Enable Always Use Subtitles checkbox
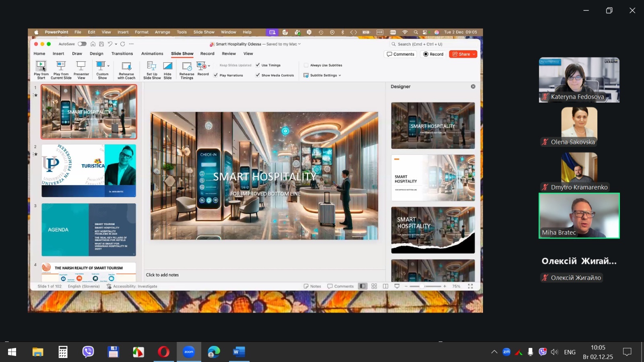The width and height of the screenshot is (644, 362). click(x=306, y=65)
